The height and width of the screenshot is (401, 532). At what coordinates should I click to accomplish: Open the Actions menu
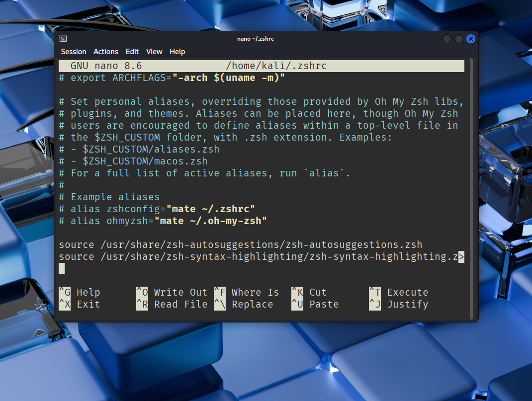point(106,52)
